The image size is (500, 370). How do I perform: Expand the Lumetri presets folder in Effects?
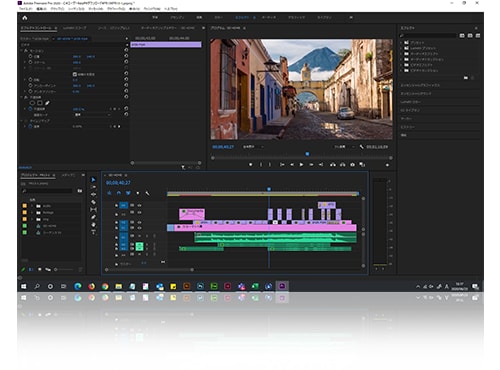click(401, 48)
